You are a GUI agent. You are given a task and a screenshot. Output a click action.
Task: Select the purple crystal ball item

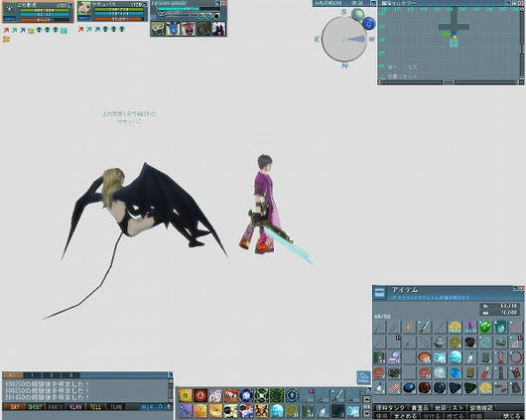tap(394, 357)
